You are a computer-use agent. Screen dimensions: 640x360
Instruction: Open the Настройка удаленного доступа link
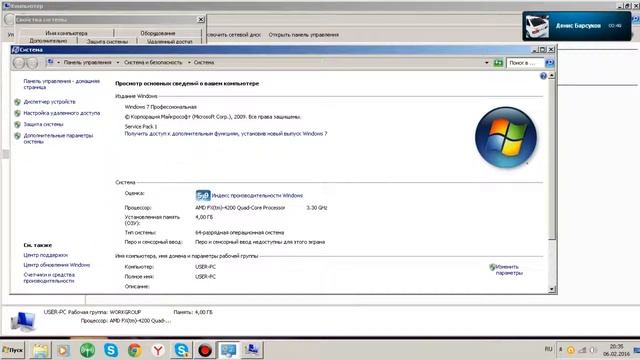click(62, 113)
